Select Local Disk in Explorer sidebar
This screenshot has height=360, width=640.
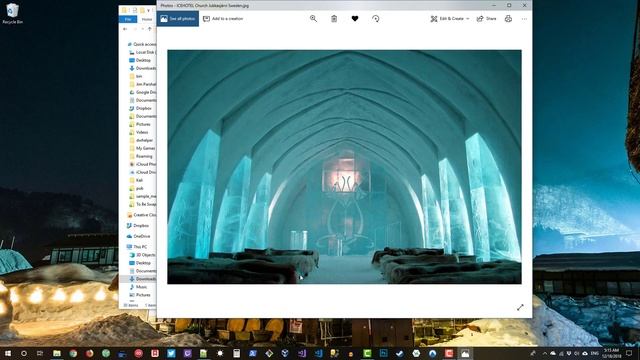click(142, 52)
